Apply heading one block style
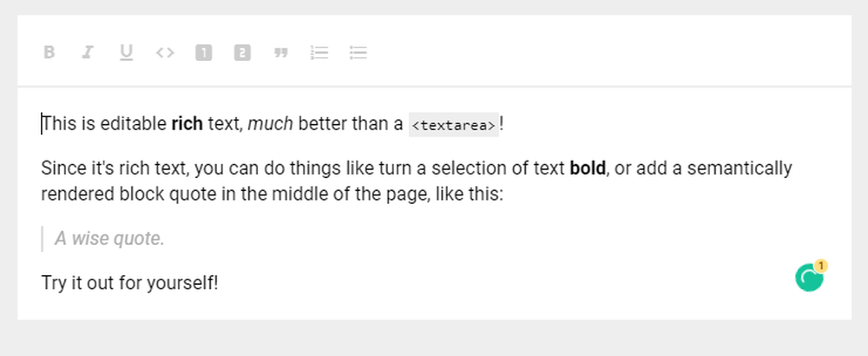Viewport: 868px width, 356px height. [x=203, y=53]
